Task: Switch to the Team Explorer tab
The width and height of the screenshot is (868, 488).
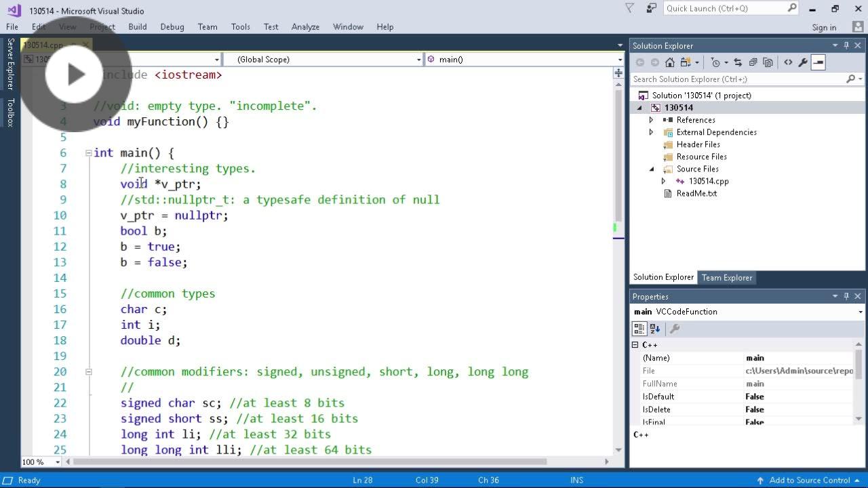Action: point(726,277)
